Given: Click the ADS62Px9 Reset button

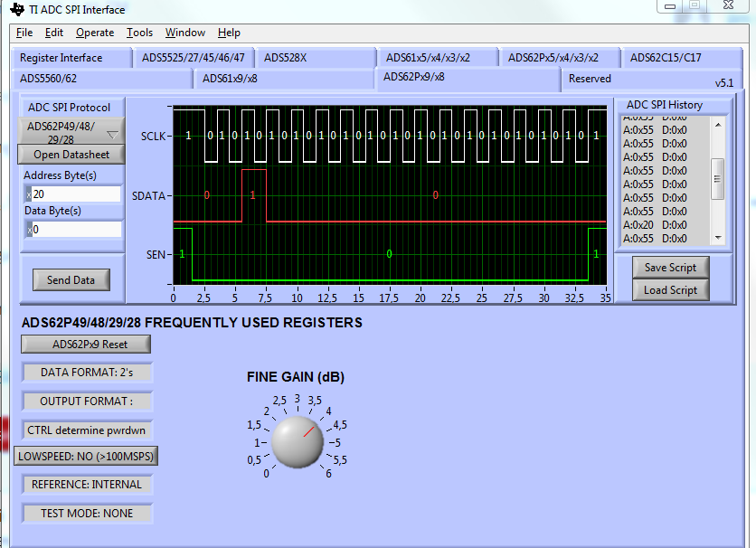Looking at the screenshot, I should click(86, 345).
